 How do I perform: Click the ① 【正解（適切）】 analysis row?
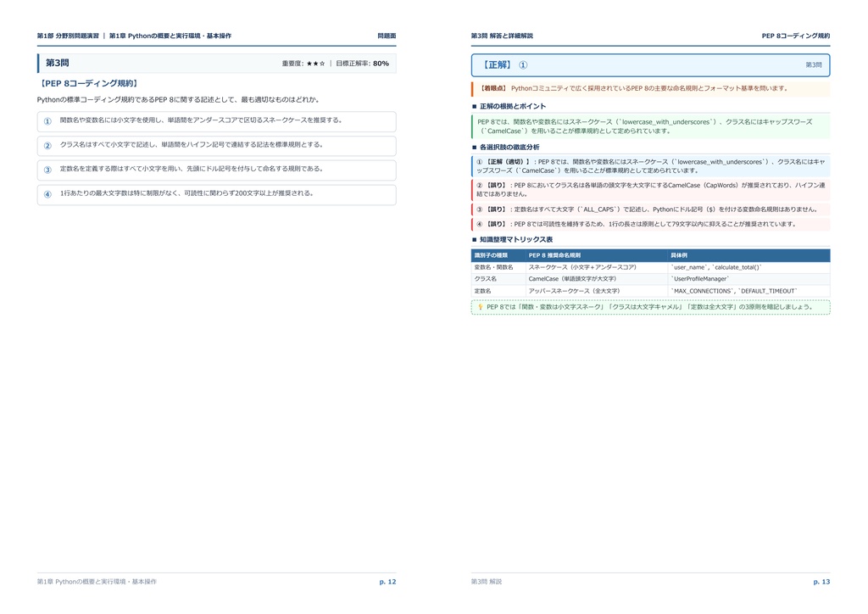point(650,166)
